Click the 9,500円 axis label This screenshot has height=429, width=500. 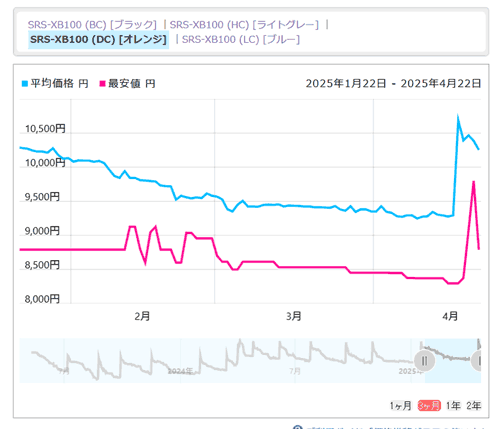click(x=42, y=197)
